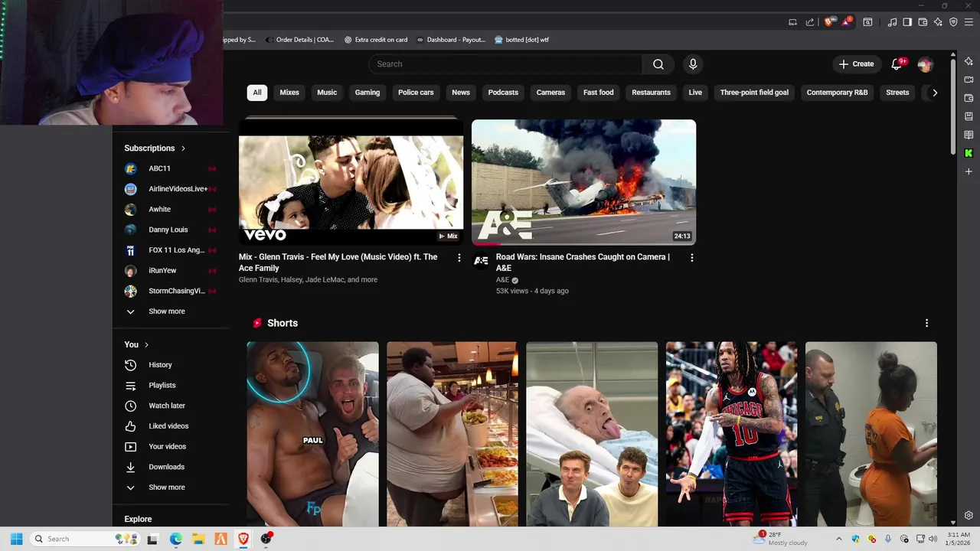This screenshot has width=980, height=551.
Task: Open the Dashboard - Payout bookmark
Action: coord(451,40)
